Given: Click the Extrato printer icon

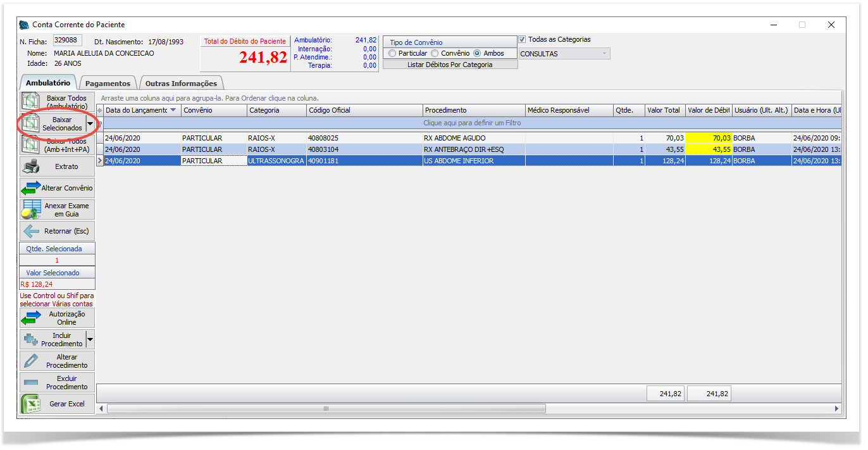Looking at the screenshot, I should (30, 167).
